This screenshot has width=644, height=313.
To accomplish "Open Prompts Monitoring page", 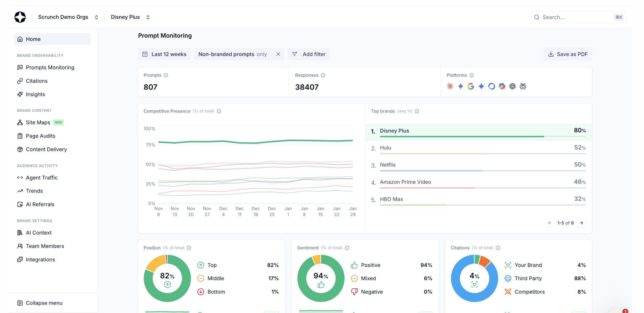I will coord(50,67).
